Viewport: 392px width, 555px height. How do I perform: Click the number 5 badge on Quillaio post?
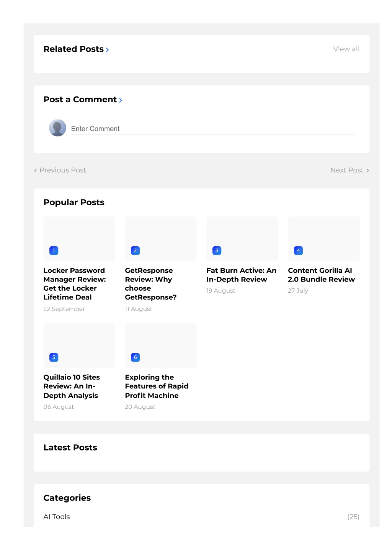tap(54, 357)
